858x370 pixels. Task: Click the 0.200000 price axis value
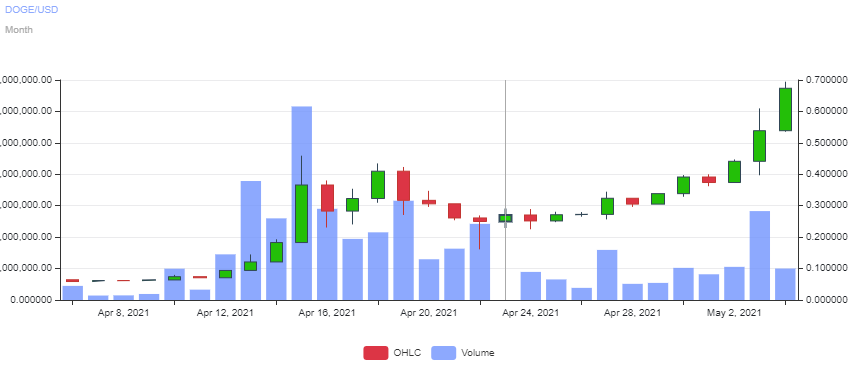(x=826, y=238)
